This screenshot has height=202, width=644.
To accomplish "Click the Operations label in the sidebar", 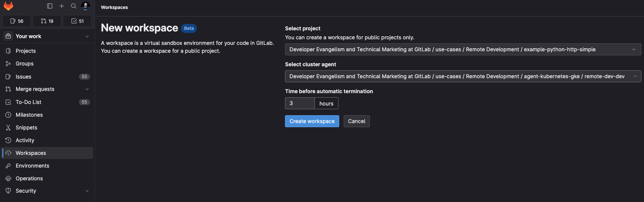I will click(29, 178).
